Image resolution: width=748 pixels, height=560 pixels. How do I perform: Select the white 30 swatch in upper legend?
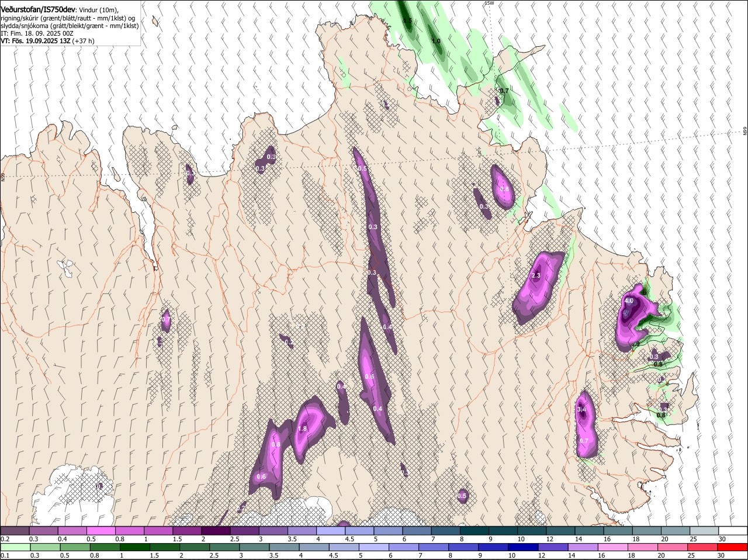coord(733,530)
